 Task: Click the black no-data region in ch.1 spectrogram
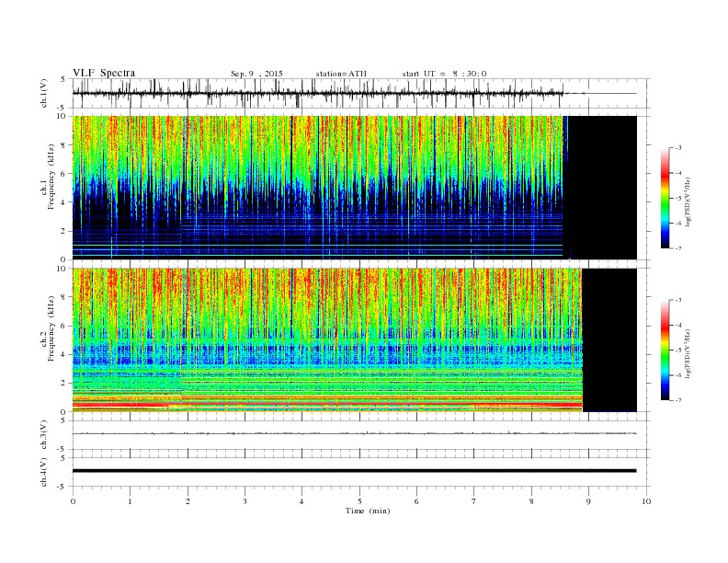(x=602, y=188)
